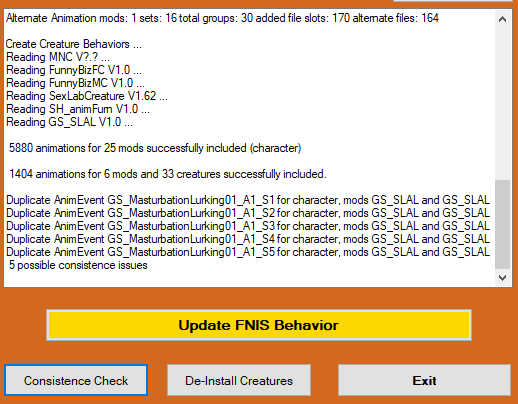Image resolution: width=518 pixels, height=404 pixels.
Task: Select line 'Reading SexLabCreature V1.62 ...'
Action: (87, 96)
